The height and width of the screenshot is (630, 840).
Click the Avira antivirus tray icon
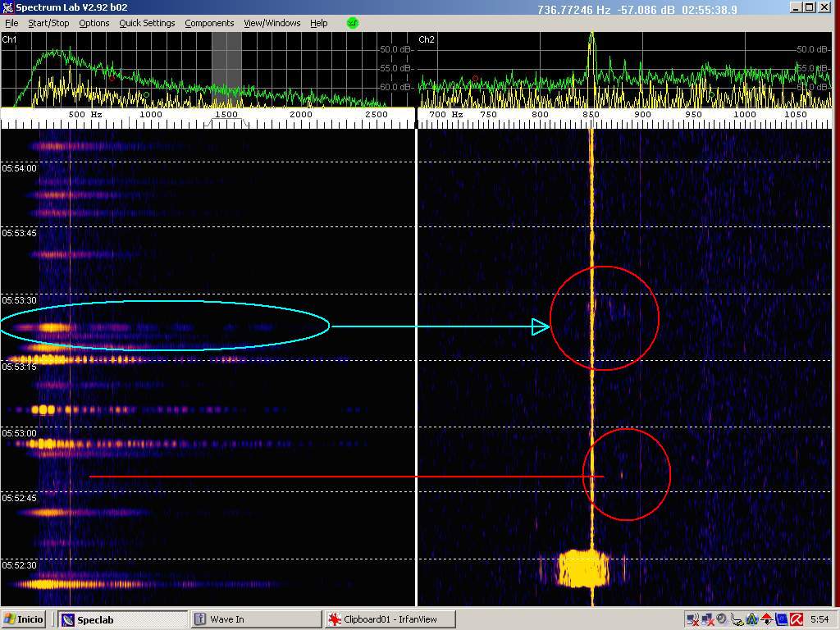pyautogui.click(x=796, y=619)
